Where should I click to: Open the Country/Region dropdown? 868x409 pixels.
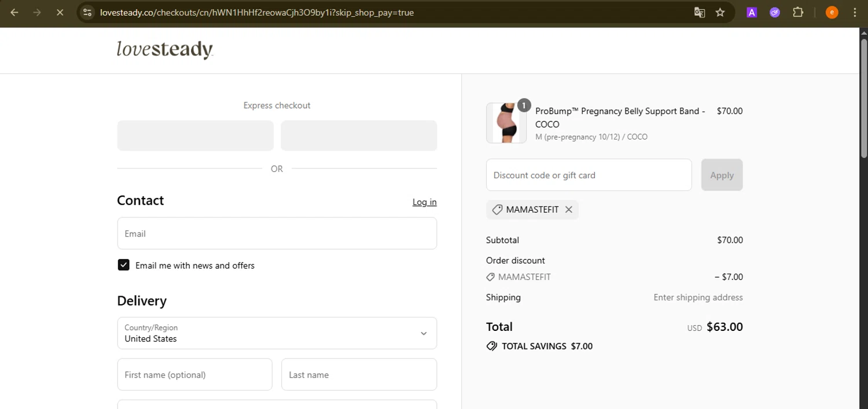click(x=277, y=333)
